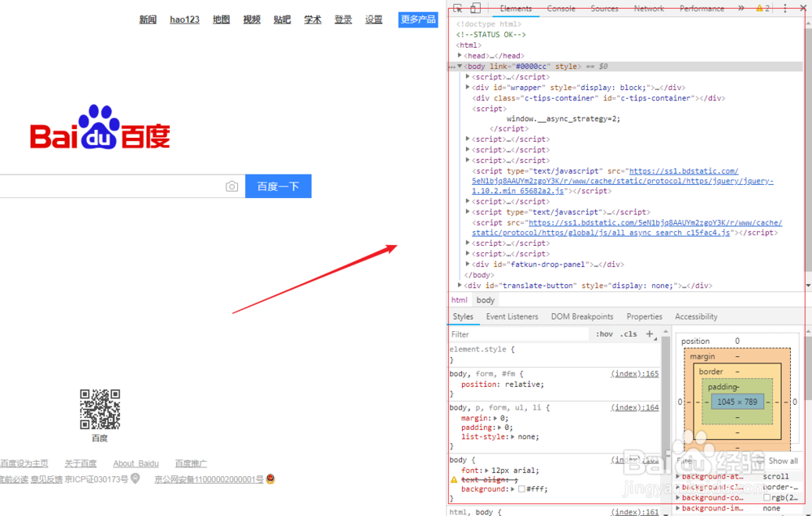Open the About Baidu footer link
This screenshot has width=812, height=516.
pyautogui.click(x=136, y=463)
